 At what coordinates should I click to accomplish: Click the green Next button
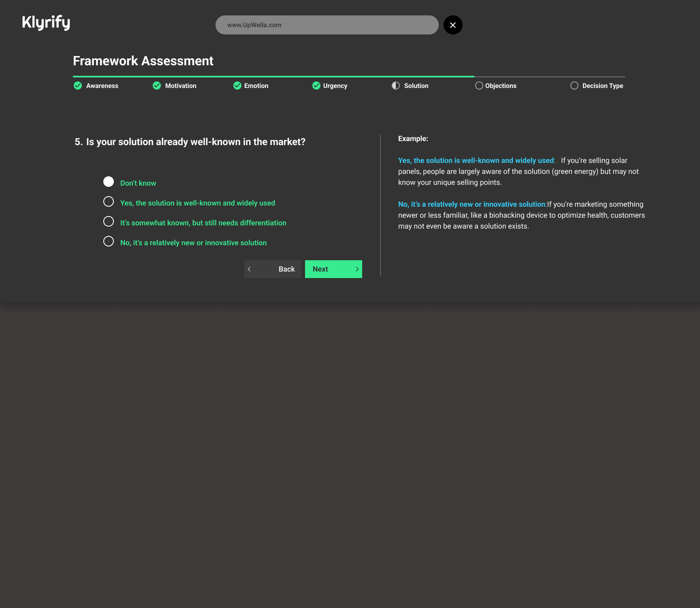point(333,269)
